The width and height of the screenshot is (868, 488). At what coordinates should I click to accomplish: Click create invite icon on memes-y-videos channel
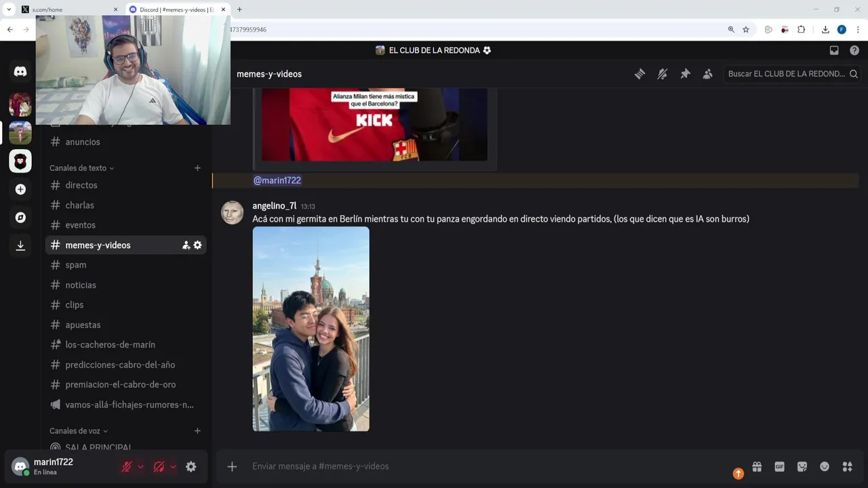point(186,245)
